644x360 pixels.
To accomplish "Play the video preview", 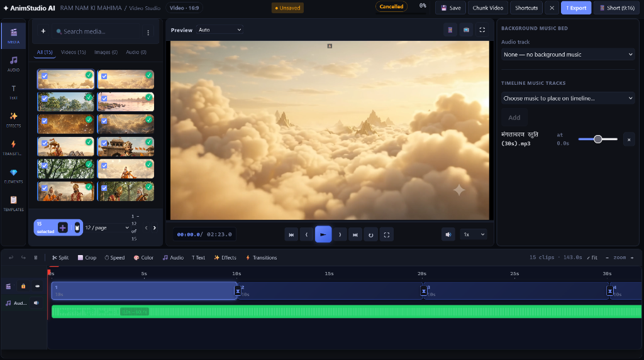I will [323, 234].
